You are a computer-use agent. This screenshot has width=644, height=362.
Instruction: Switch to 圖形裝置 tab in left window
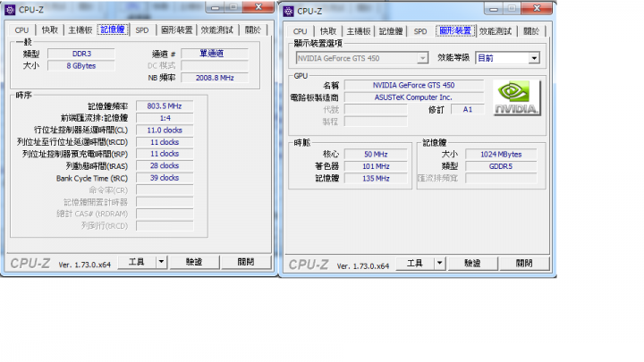coord(176,30)
